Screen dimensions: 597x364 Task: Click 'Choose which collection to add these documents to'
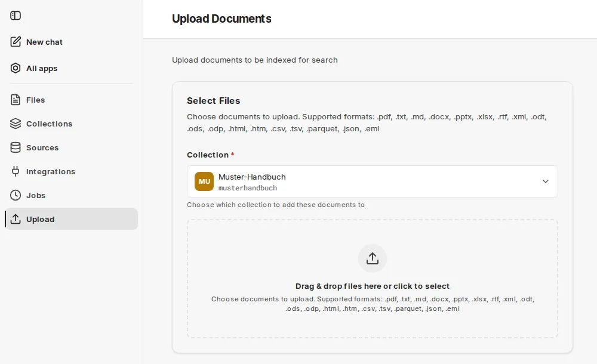tap(276, 205)
